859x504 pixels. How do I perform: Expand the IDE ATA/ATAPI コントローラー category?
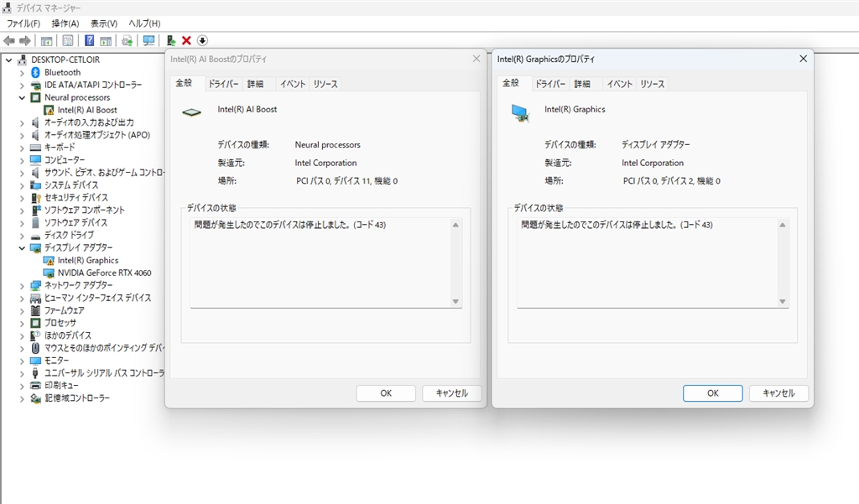point(22,86)
